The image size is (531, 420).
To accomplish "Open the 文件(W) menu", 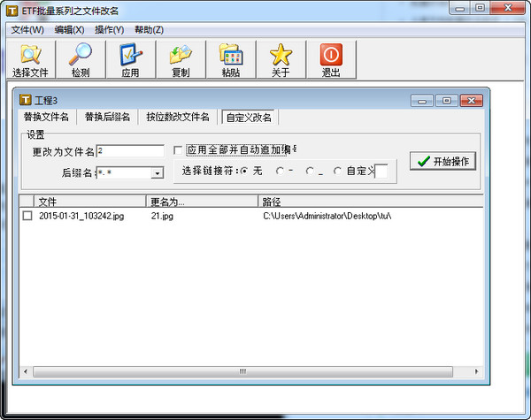I will pos(27,30).
